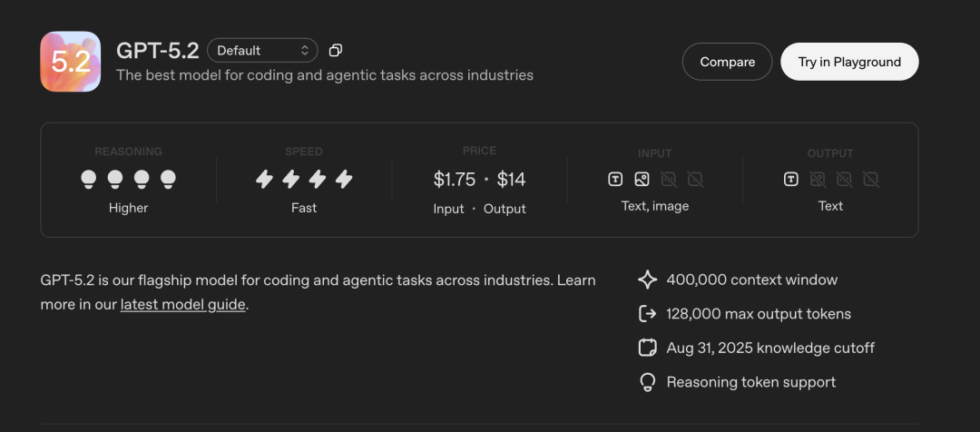Click the 'SPEED' column header
The image size is (980, 432).
pyautogui.click(x=304, y=152)
